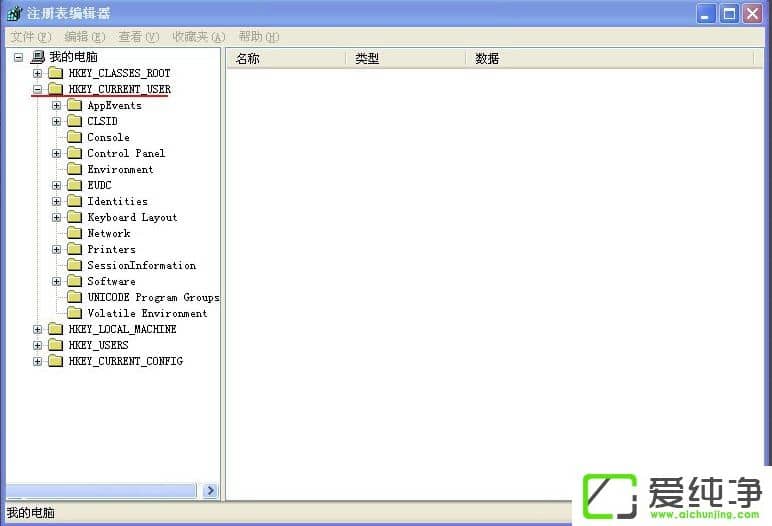Click the registry editor title bar icon
Image resolution: width=772 pixels, height=526 pixels.
14,13
